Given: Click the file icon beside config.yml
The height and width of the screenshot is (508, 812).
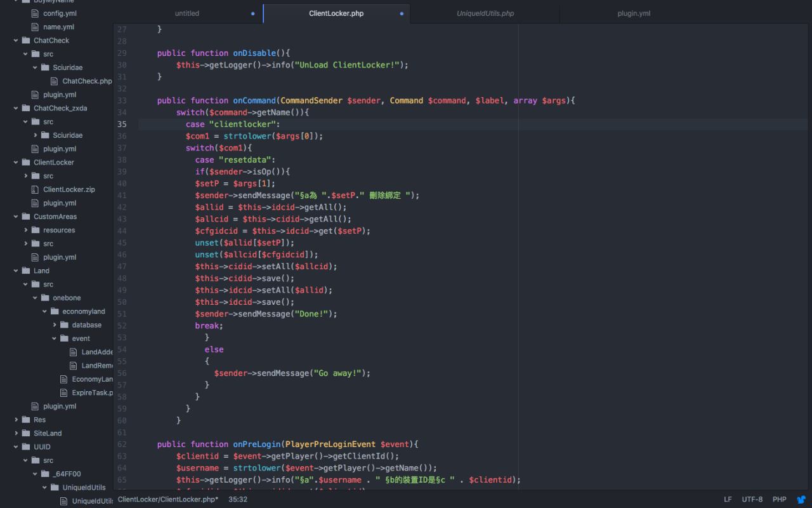Looking at the screenshot, I should pyautogui.click(x=36, y=13).
